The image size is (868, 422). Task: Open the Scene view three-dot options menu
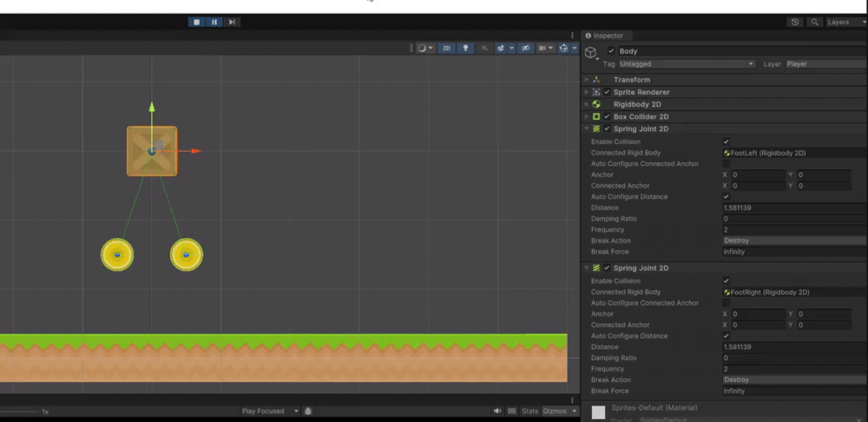tap(572, 36)
